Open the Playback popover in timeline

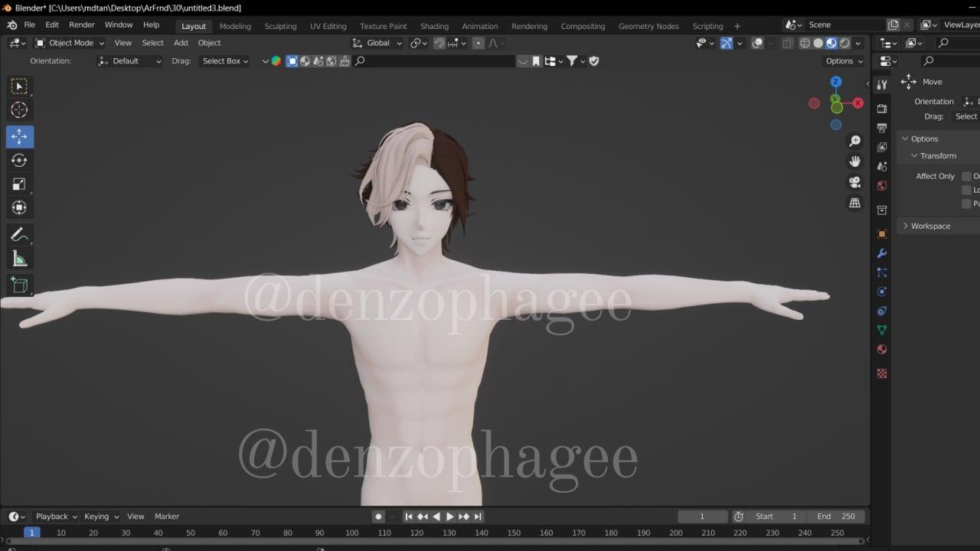[57, 517]
